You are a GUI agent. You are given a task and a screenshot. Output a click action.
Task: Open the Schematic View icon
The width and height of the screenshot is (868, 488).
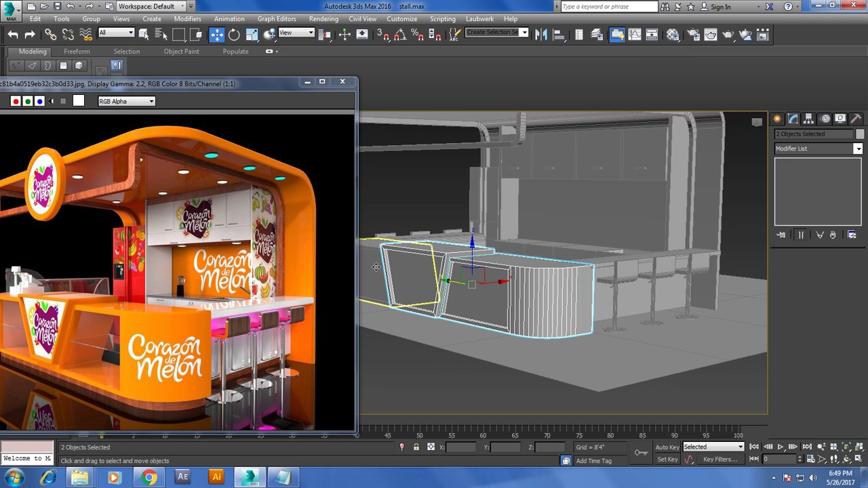(x=652, y=35)
